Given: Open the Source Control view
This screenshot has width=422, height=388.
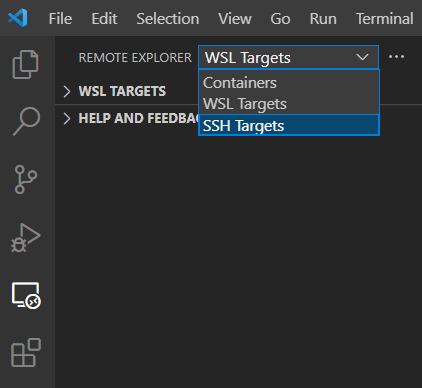Looking at the screenshot, I should (25, 179).
